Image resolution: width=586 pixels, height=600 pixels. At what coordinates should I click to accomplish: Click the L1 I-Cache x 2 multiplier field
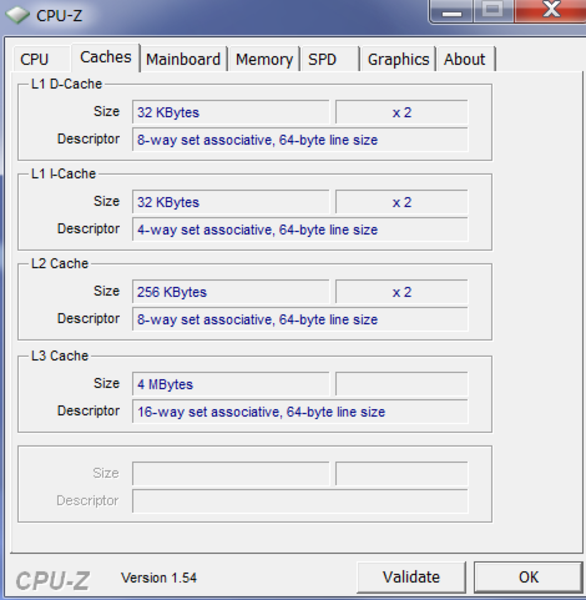click(x=402, y=202)
